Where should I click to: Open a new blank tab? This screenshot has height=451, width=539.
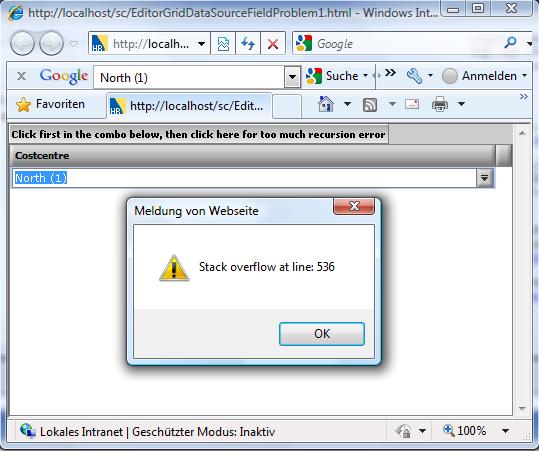287,106
